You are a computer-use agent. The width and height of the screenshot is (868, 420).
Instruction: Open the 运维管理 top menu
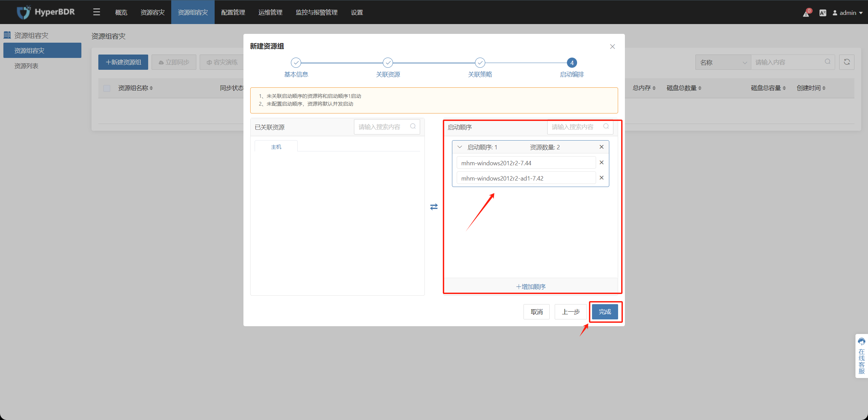(270, 12)
